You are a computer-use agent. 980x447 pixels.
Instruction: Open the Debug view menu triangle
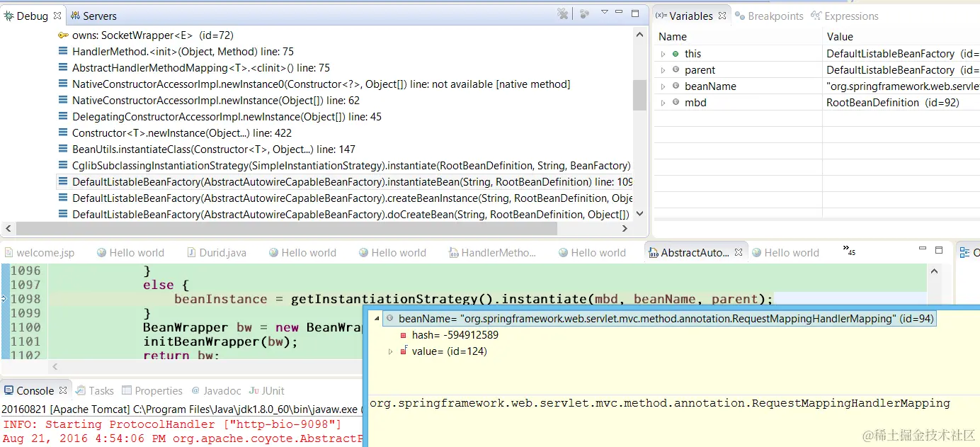pos(605,12)
